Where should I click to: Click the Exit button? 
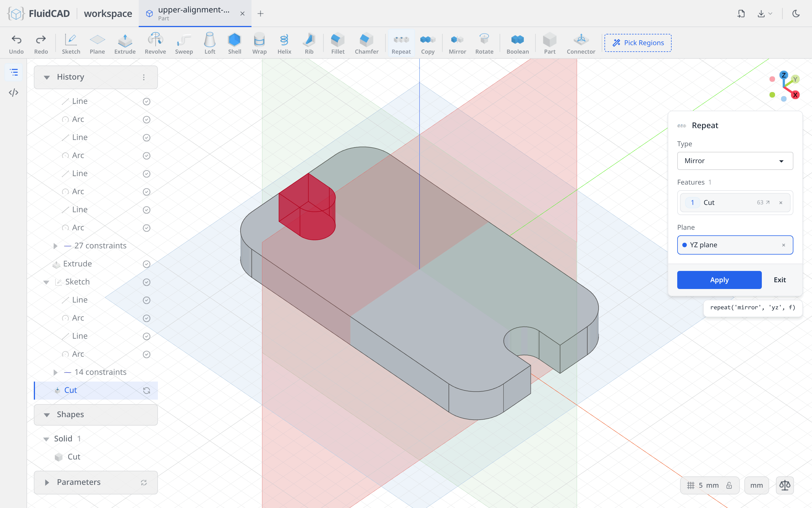(780, 280)
